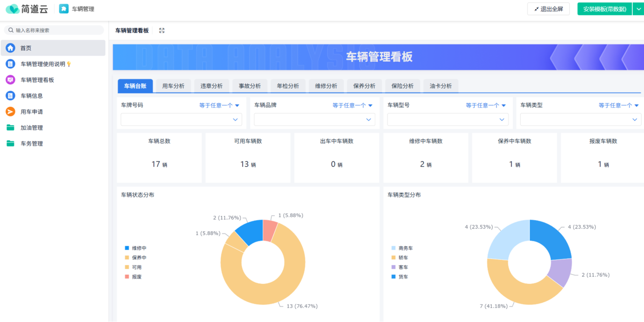Click the sidebar name search field
This screenshot has width=644, height=322.
56,31
